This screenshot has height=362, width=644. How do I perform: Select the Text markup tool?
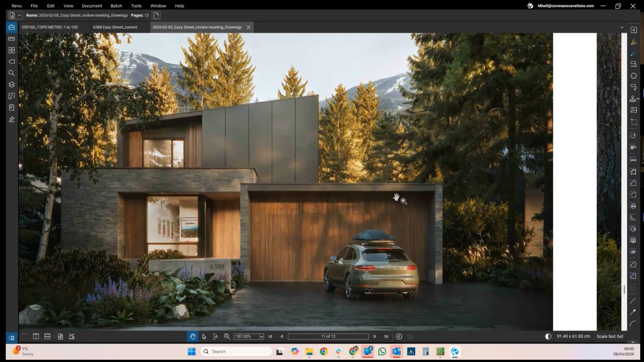click(634, 30)
